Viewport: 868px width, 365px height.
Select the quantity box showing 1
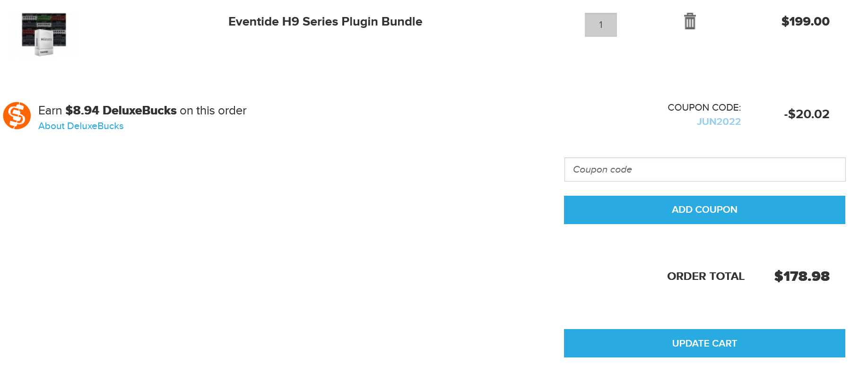[x=600, y=25]
